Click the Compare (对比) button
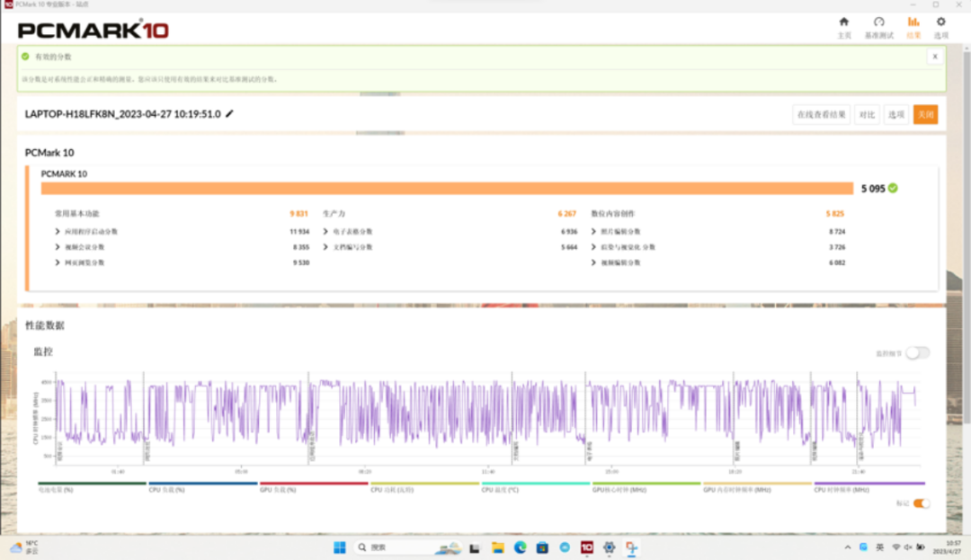 tap(866, 114)
